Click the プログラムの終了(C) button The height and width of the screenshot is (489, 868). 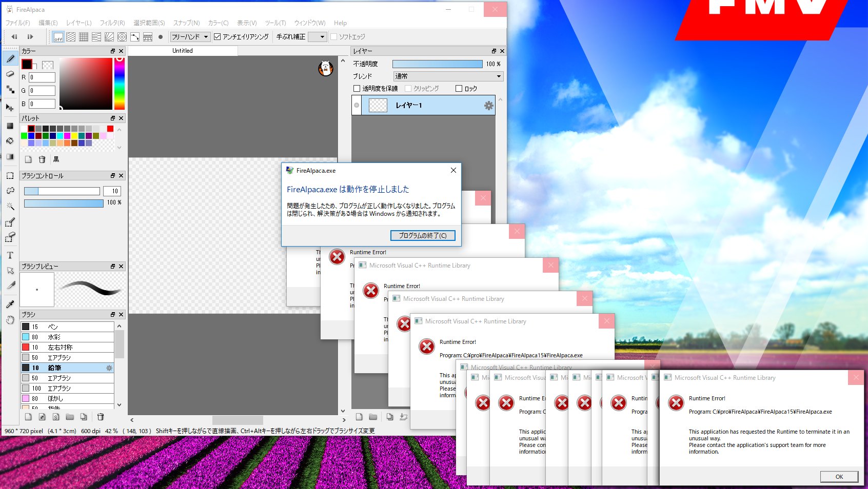tap(423, 236)
